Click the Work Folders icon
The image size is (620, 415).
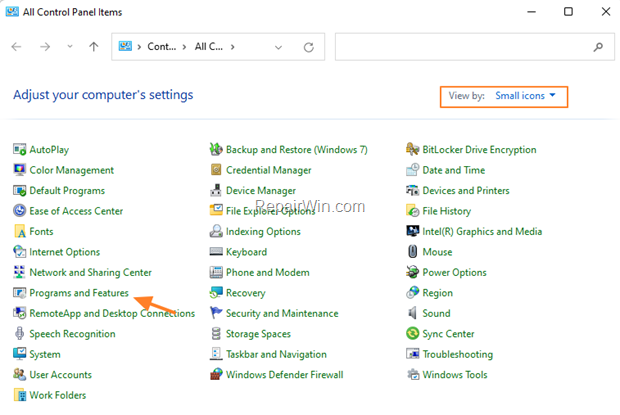(19, 395)
